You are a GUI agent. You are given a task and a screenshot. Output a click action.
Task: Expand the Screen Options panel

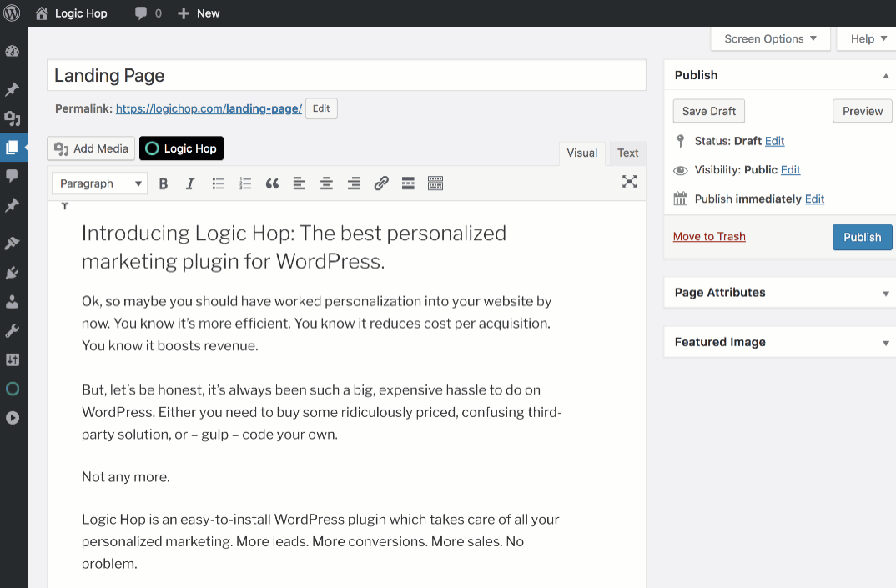click(770, 39)
